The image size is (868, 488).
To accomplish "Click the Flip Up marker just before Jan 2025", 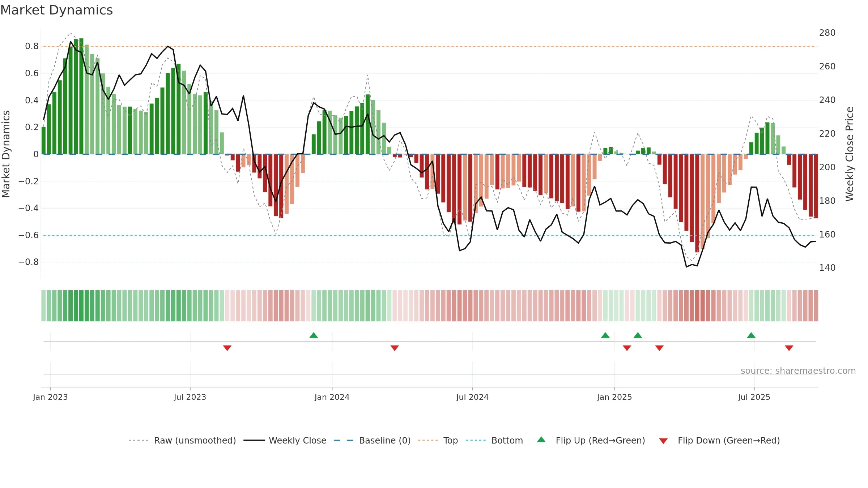I will point(605,335).
